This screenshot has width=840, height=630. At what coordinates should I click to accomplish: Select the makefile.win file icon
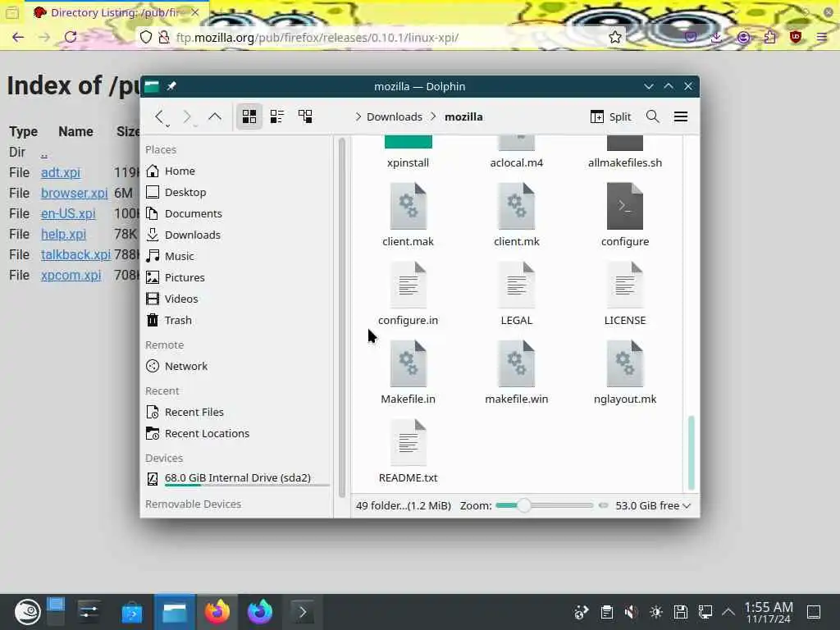pos(517,363)
